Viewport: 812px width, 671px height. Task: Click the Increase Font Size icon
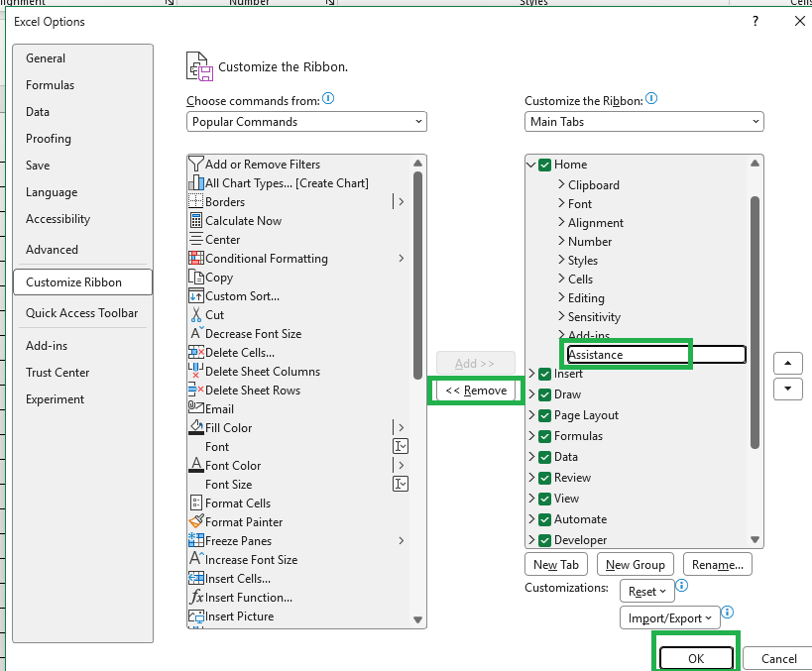coord(196,559)
